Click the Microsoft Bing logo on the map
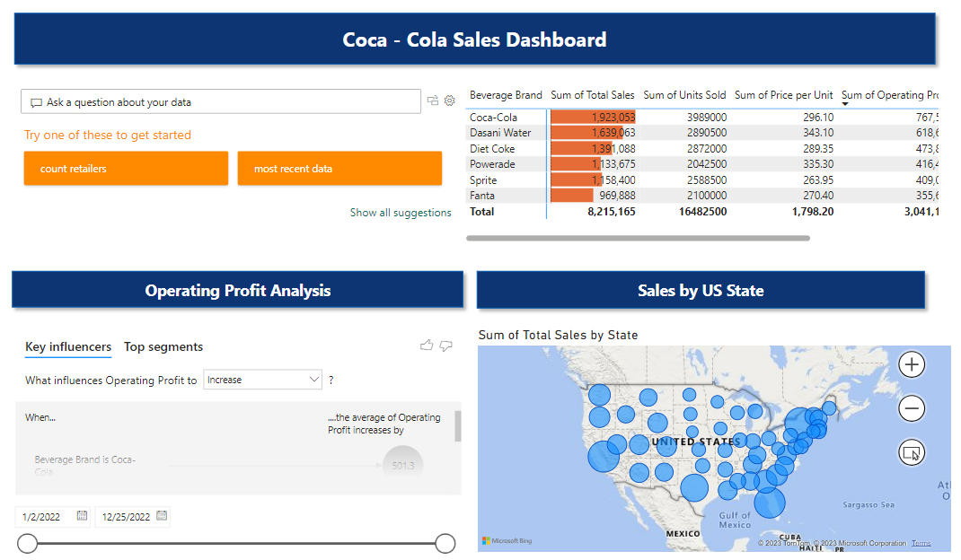961x560 pixels. click(x=506, y=539)
